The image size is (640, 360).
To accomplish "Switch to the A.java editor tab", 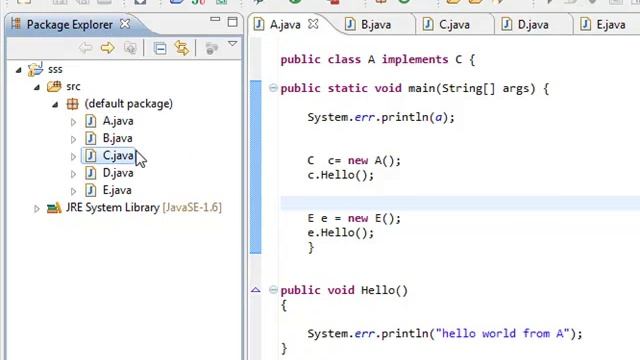I will point(285,24).
